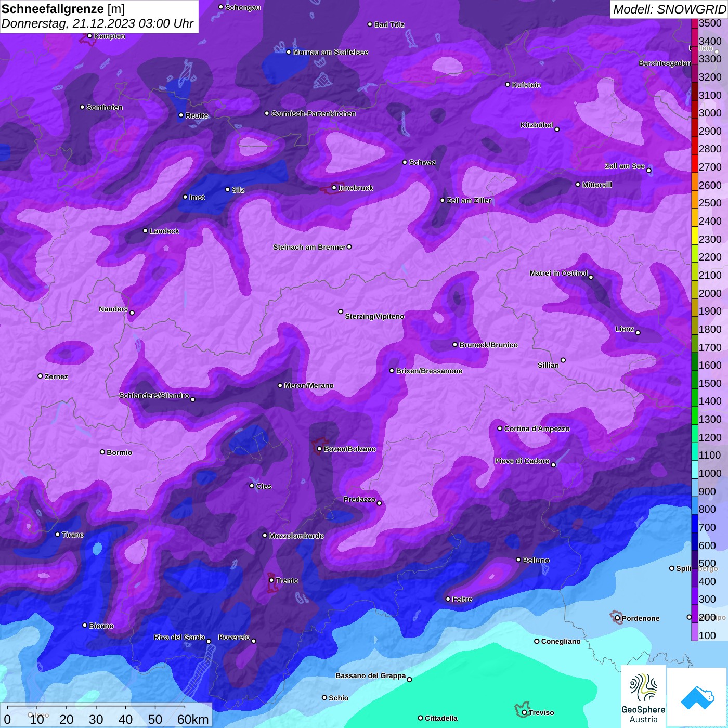Click the Schneefallgrenze [m] title
728x728 pixels.
(x=63, y=9)
